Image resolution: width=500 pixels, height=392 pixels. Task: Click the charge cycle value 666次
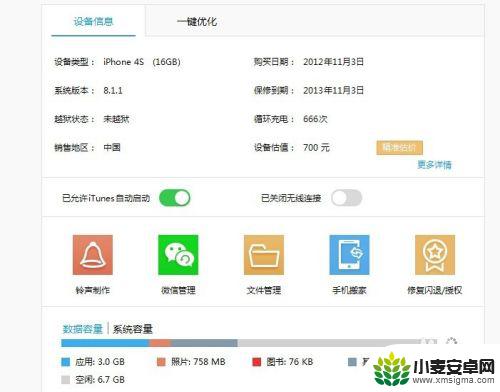(315, 119)
